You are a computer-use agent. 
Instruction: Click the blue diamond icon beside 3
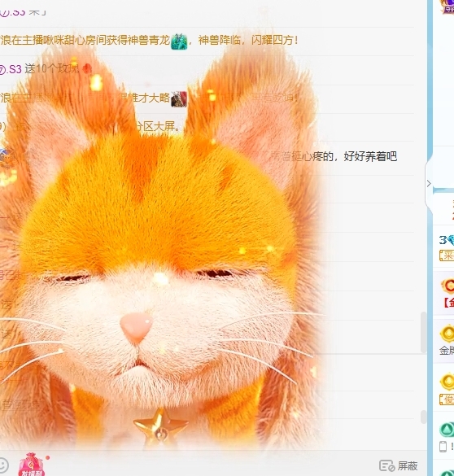[x=451, y=240]
